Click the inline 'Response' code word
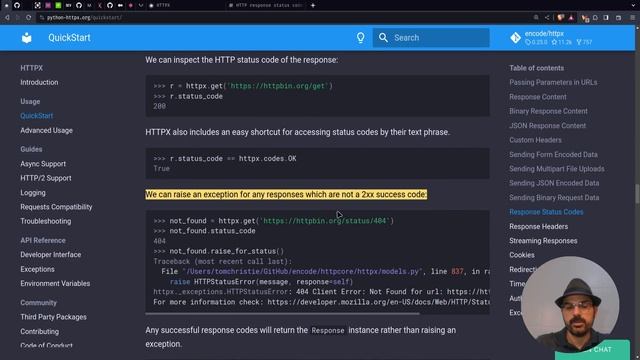640x360 pixels. tap(328, 330)
